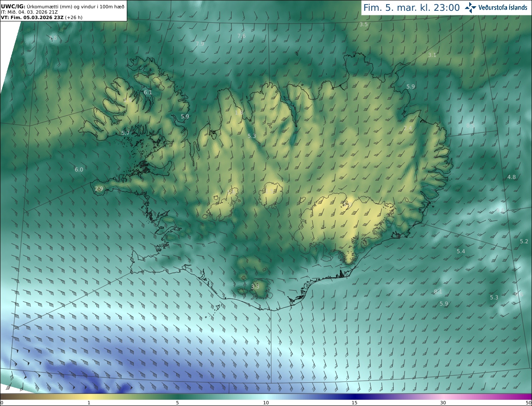
Task: Click the 3.1 value on the map
Action: point(432,55)
